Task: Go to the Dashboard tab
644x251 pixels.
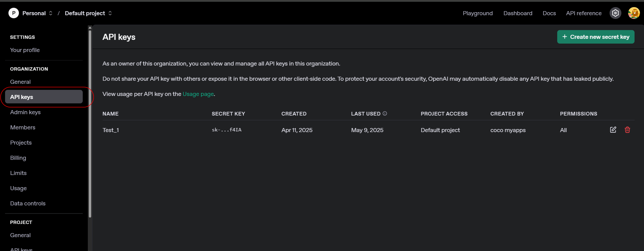Action: click(x=518, y=13)
